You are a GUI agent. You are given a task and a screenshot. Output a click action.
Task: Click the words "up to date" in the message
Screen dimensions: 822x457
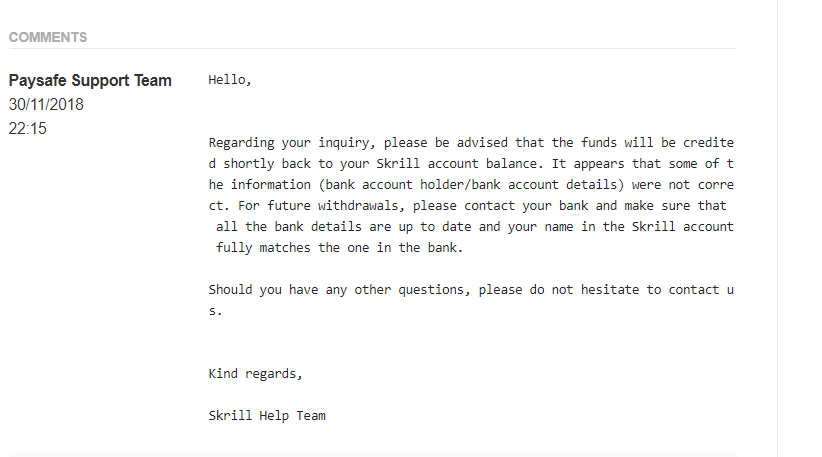427,227
